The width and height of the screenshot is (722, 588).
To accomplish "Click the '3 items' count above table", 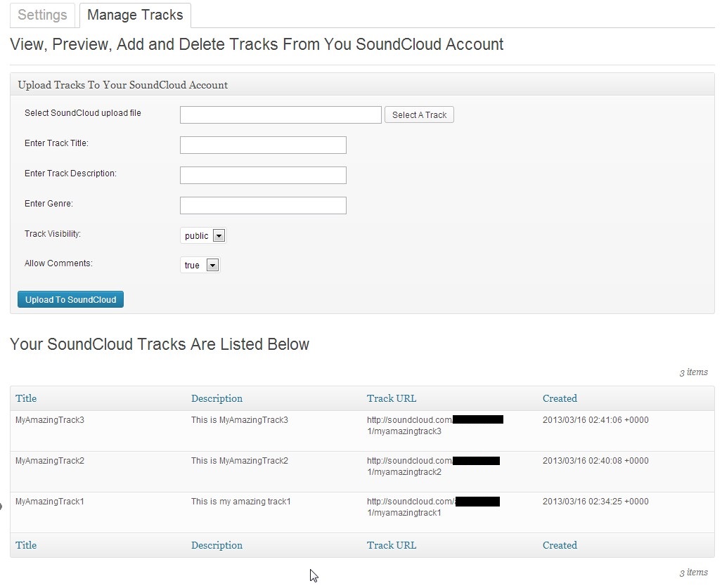I will 693,372.
